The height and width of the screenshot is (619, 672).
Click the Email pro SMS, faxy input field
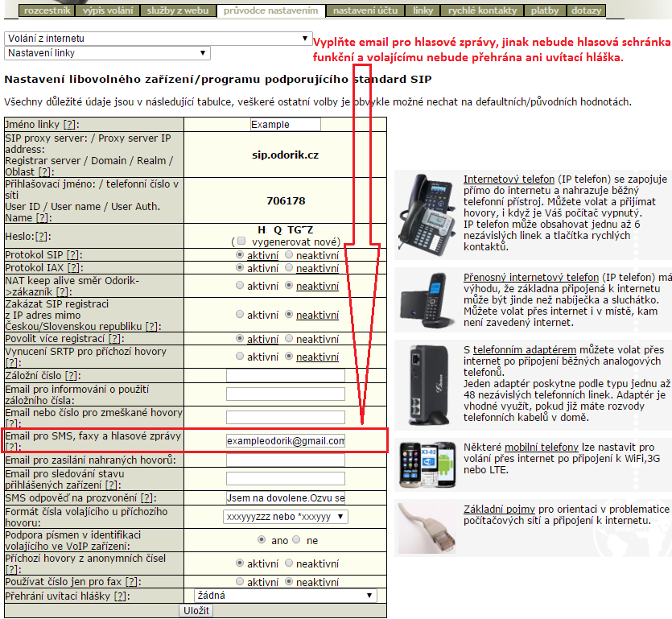(x=285, y=440)
